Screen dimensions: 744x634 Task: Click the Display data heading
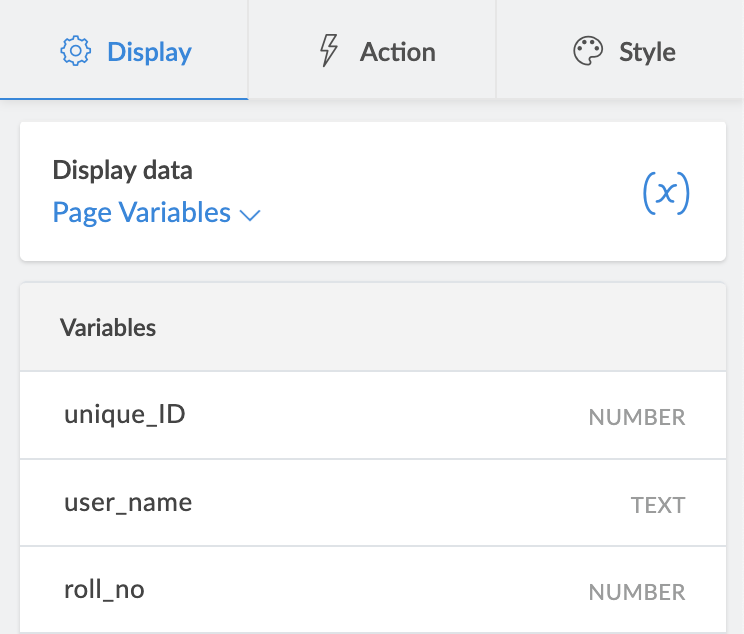(122, 170)
